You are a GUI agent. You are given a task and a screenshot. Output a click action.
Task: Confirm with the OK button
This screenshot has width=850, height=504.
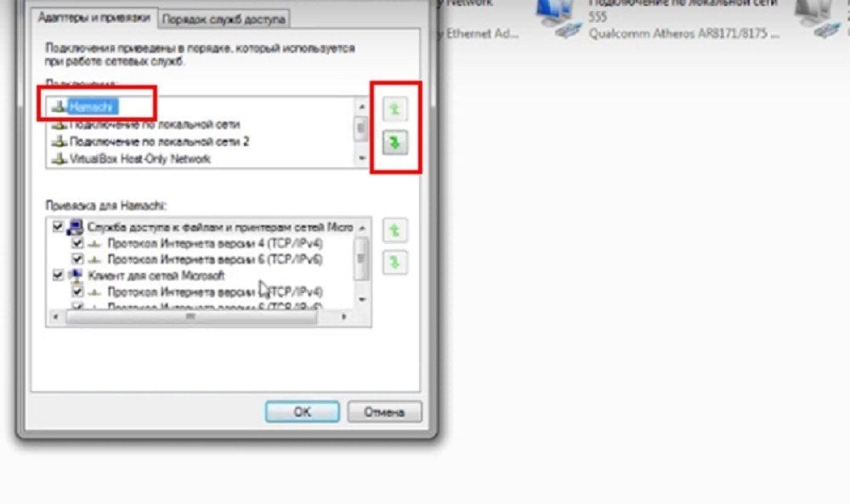302,412
